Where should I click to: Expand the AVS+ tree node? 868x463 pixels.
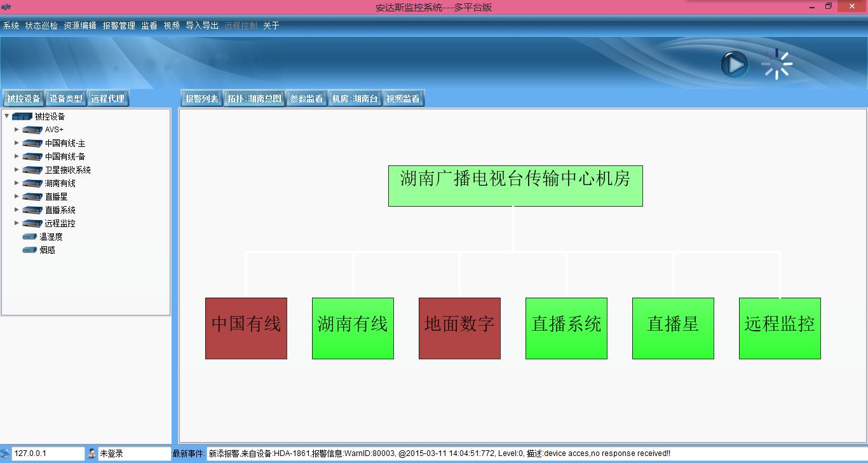(17, 129)
